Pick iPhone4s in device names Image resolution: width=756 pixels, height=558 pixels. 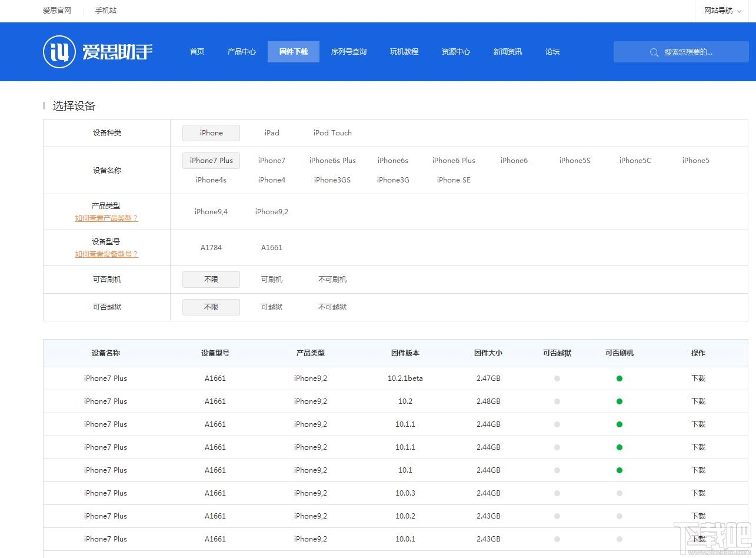[211, 180]
